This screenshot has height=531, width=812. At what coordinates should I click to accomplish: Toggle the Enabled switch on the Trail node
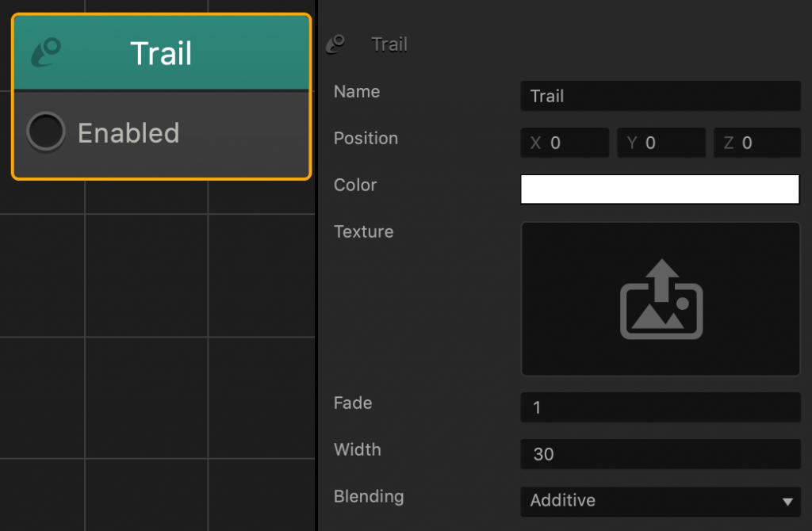pyautogui.click(x=45, y=132)
